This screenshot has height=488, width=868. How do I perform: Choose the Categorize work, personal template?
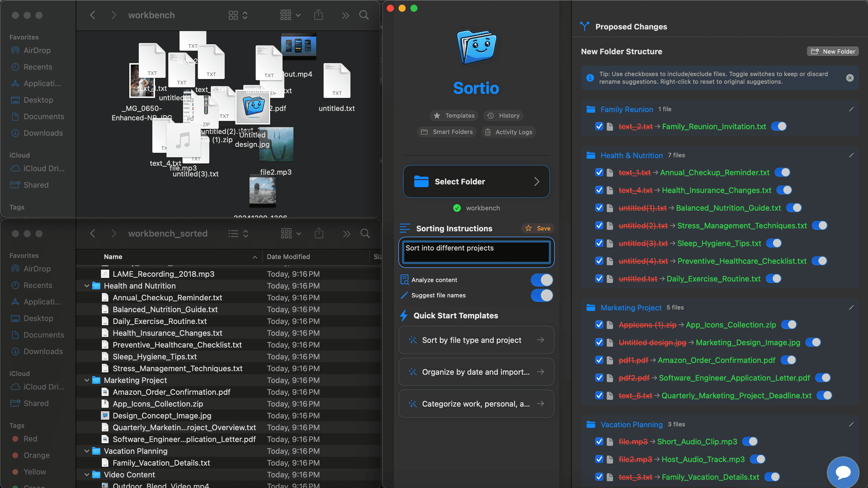coord(476,404)
